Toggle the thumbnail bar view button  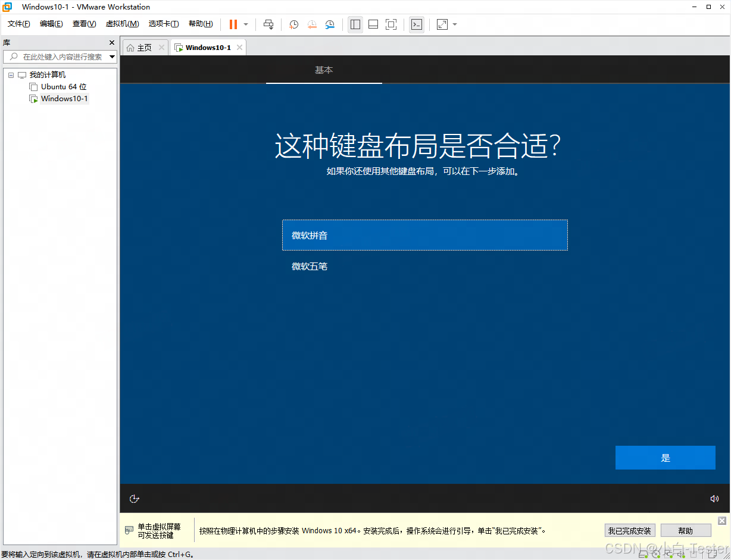pyautogui.click(x=373, y=24)
